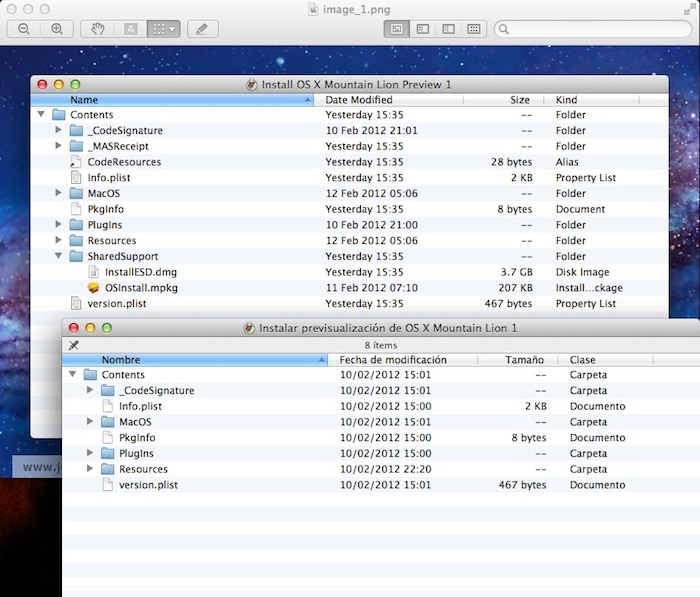Screen dimensions: 700x597
Task: Click the zoom in magnifier button
Action: 56,29
